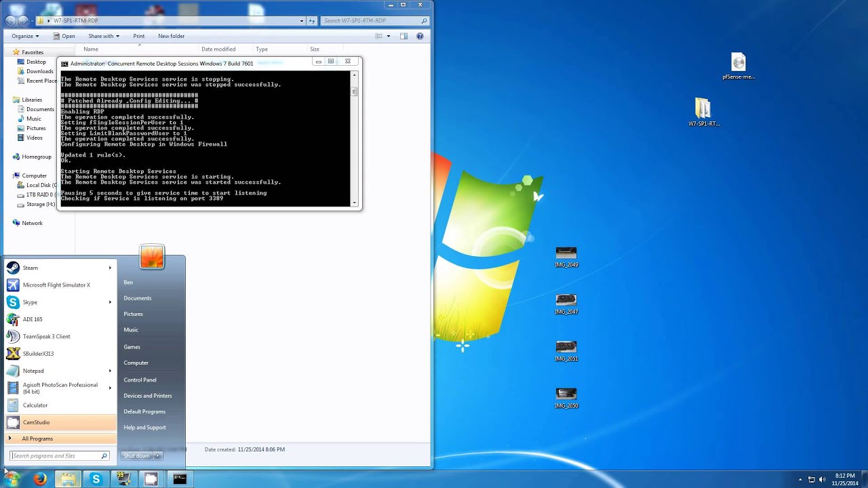Image resolution: width=868 pixels, height=488 pixels.
Task: Open TeamSpeak 3 Client
Action: click(x=60, y=336)
